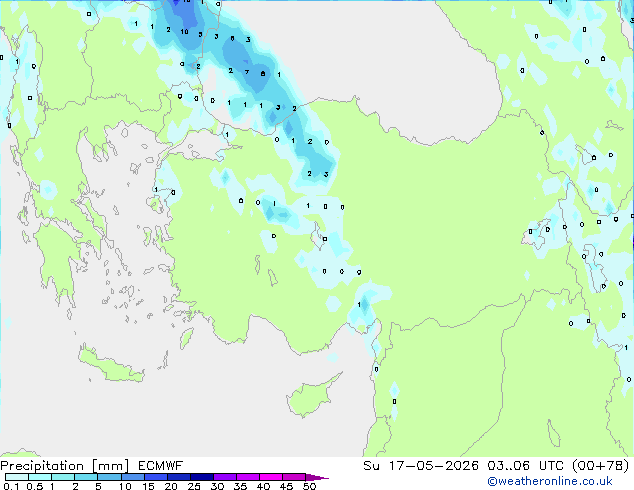634x490 pixels.
Task: Pick the legend swatch between 30 and 35
Action: click(225, 477)
